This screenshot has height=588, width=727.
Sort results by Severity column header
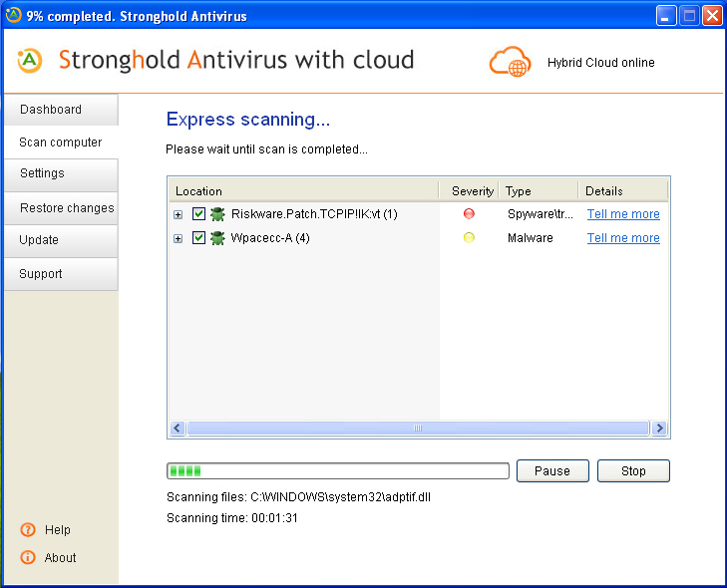pyautogui.click(x=471, y=191)
